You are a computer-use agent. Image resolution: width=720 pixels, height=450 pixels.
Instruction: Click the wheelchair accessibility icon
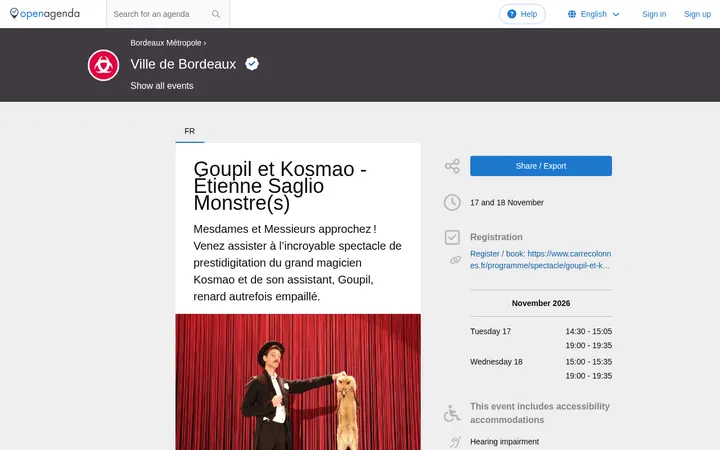452,413
